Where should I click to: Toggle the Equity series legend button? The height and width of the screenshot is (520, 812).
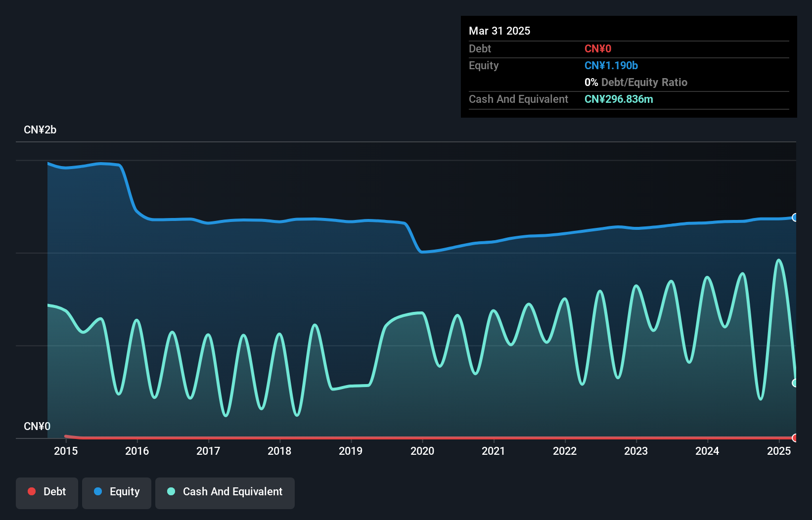tap(117, 493)
